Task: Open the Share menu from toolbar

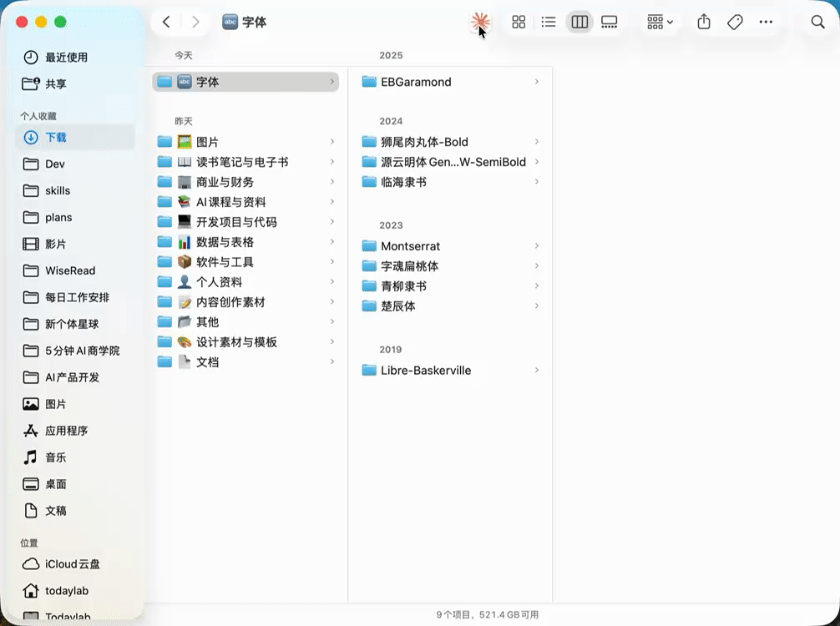Action: point(704,22)
